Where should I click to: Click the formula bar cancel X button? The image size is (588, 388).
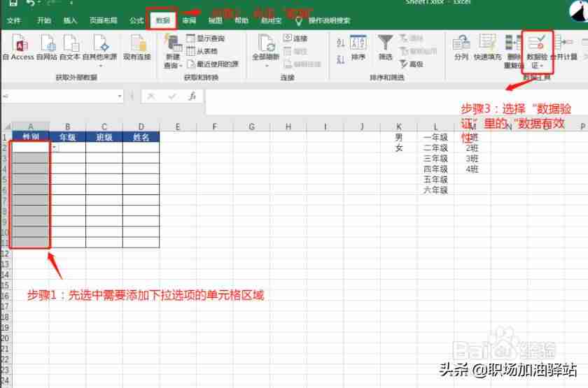point(151,96)
